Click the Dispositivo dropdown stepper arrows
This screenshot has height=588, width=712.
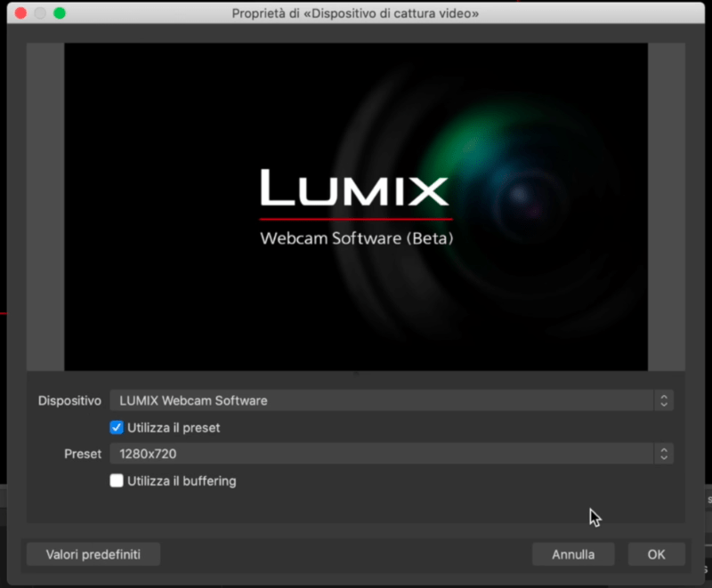664,400
